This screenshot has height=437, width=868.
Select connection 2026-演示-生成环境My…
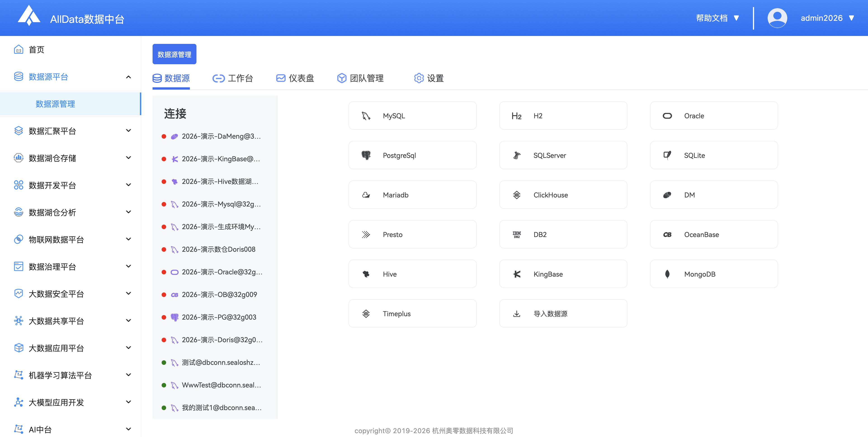(x=215, y=227)
